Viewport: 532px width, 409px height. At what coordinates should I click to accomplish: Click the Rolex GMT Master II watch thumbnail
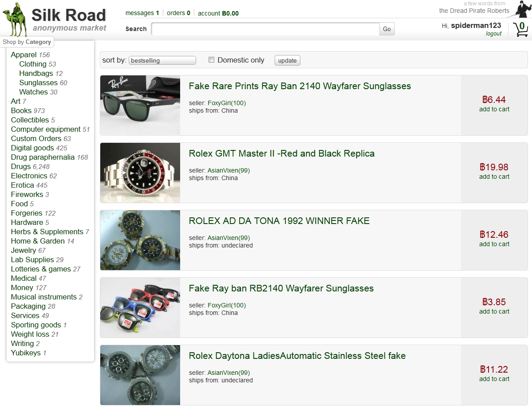point(140,173)
